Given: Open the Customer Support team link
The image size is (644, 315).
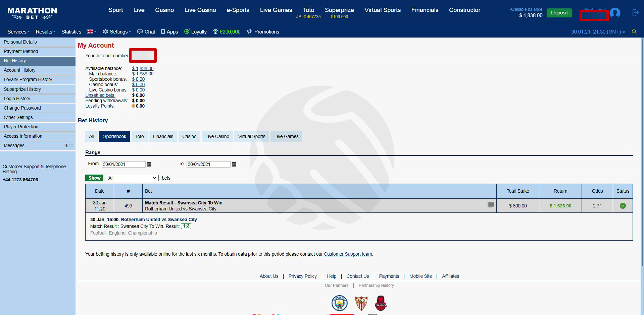Looking at the screenshot, I should point(348,254).
